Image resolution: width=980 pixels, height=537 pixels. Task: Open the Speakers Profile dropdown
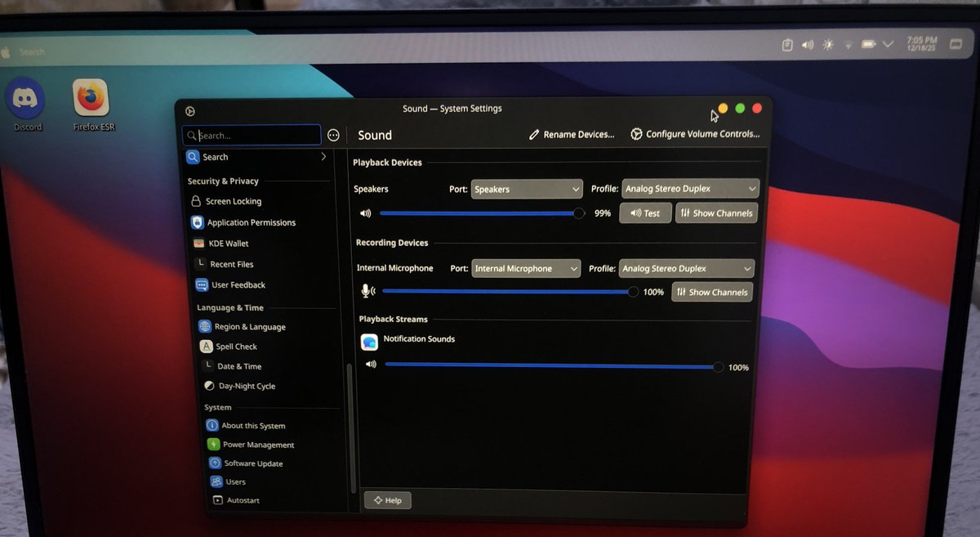tap(690, 188)
